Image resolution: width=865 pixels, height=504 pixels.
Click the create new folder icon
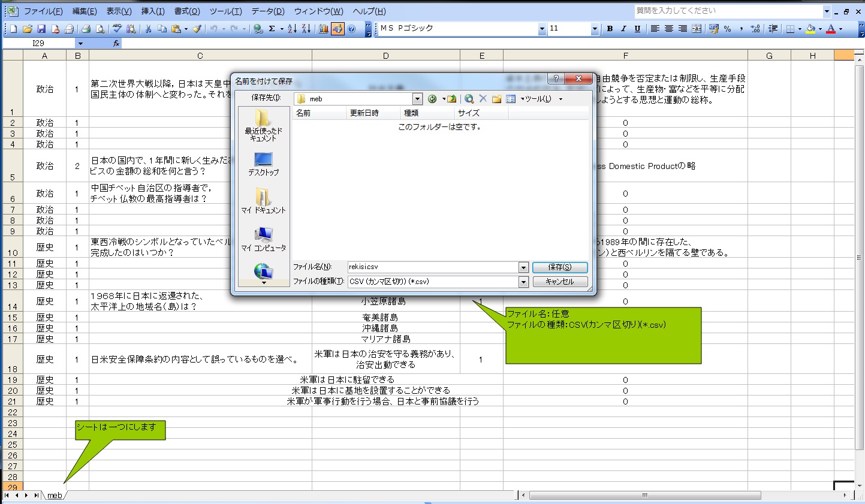[496, 99]
